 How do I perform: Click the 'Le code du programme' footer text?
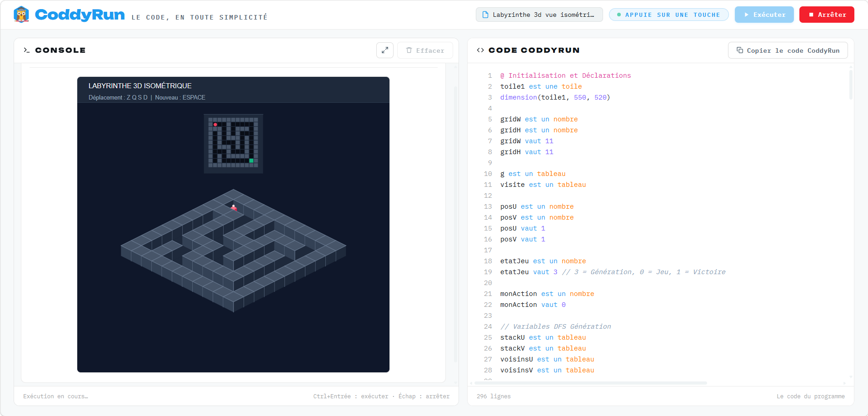pyautogui.click(x=810, y=396)
